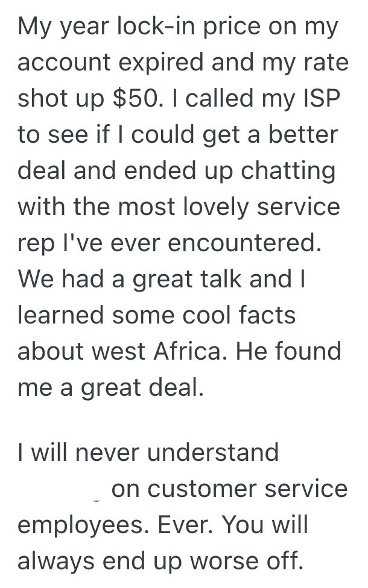Click the word "ISP"

(x=325, y=99)
